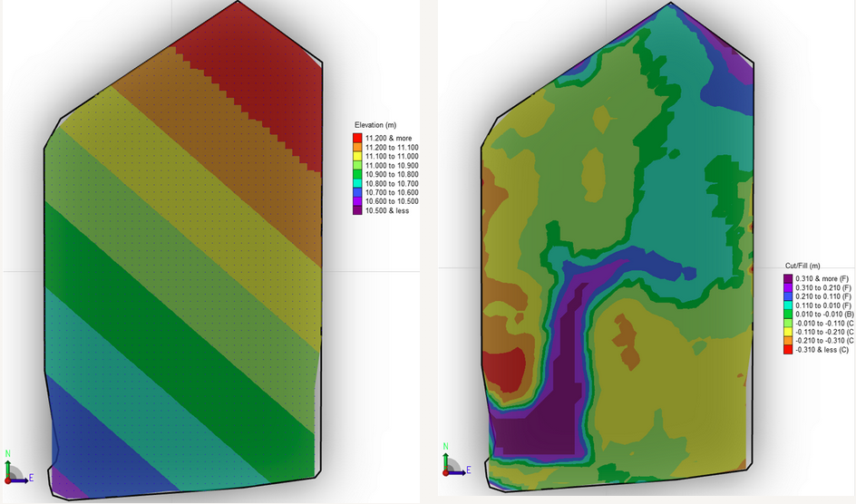
Task: Select the '10.600 to 10.500' legend label
Action: pyautogui.click(x=392, y=201)
